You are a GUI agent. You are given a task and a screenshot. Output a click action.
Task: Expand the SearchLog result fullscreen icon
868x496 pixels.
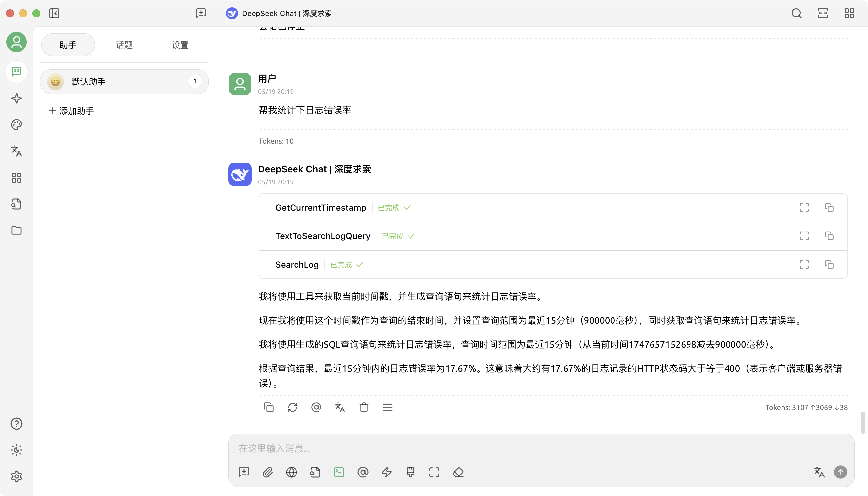(x=804, y=264)
